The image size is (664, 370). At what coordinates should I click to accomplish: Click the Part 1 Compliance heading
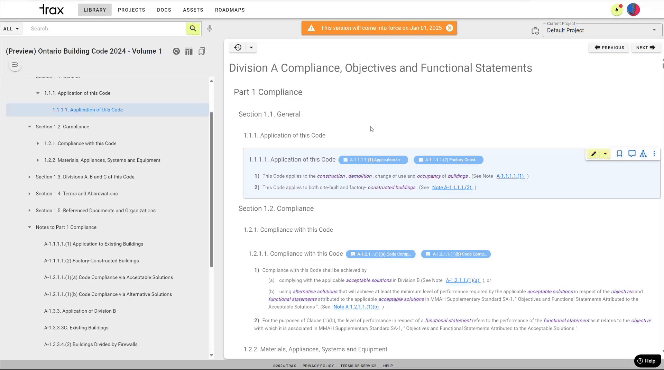click(268, 92)
